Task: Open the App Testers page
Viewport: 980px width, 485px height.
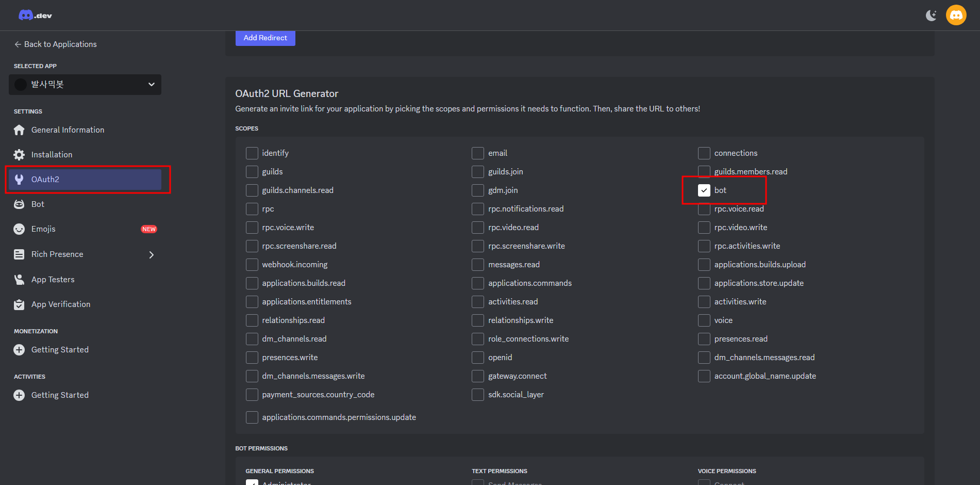Action: coord(85,280)
